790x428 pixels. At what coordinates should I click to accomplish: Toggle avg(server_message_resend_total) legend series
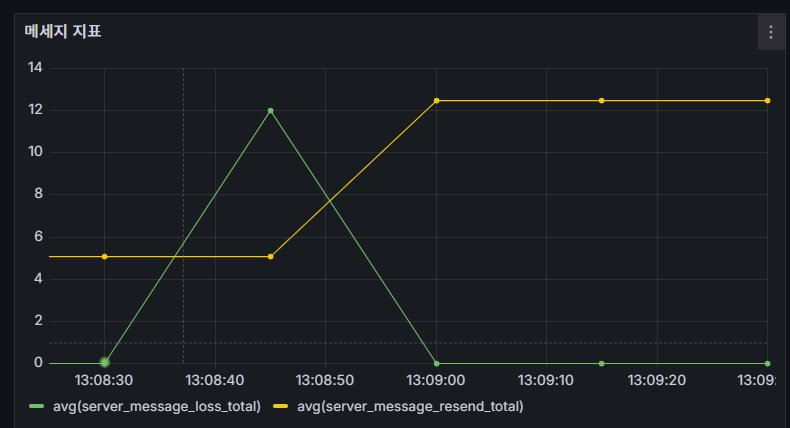410,406
